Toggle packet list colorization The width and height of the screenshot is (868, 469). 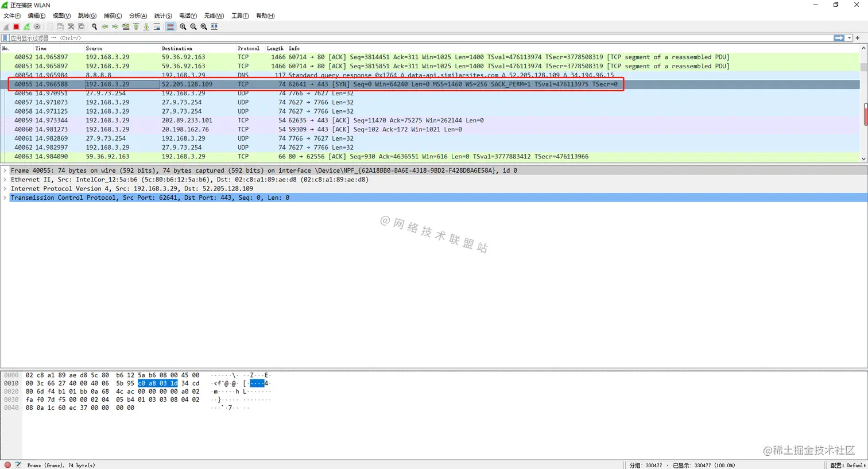[x=170, y=27]
